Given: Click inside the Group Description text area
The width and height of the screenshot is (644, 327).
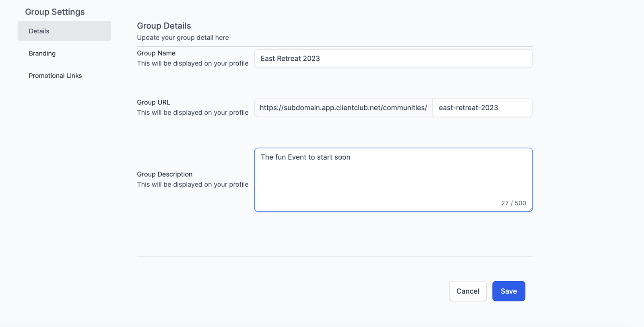Looking at the screenshot, I should tap(393, 177).
